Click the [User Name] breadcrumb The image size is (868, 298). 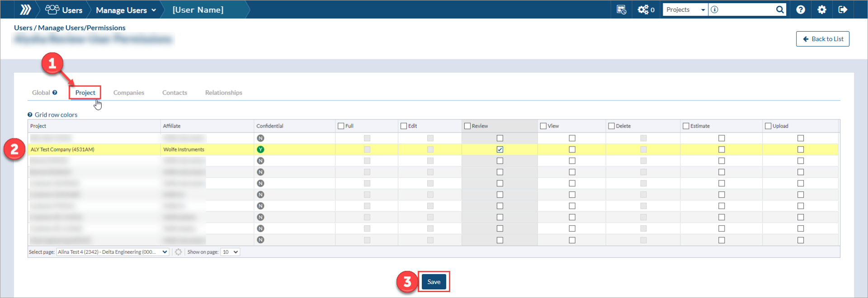(x=198, y=9)
